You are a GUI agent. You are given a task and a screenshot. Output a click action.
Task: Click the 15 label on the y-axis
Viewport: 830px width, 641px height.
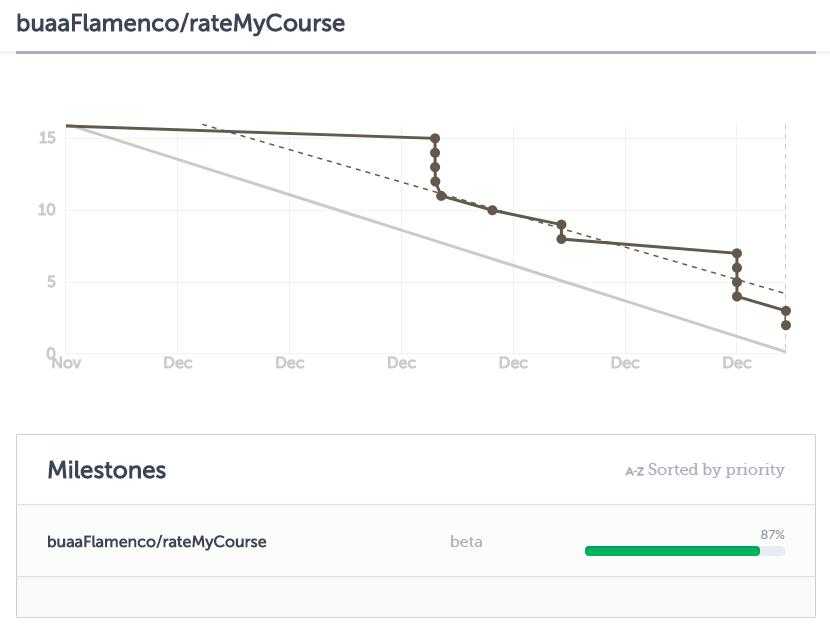click(47, 138)
